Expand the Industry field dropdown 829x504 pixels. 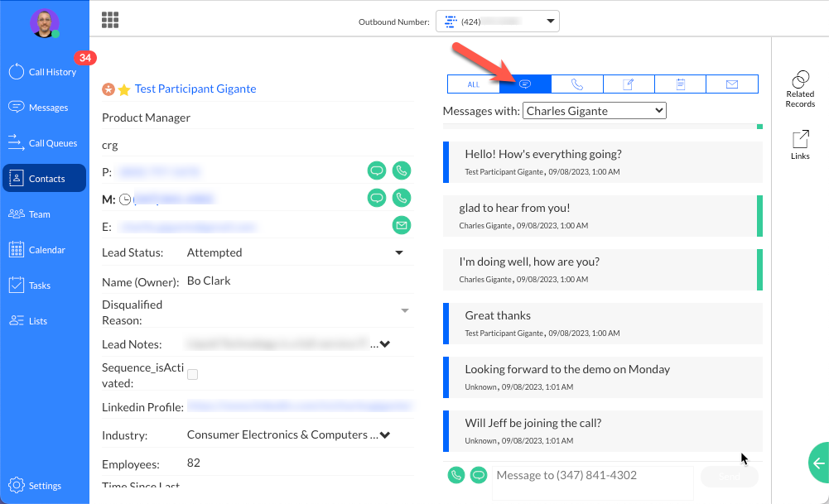point(384,435)
